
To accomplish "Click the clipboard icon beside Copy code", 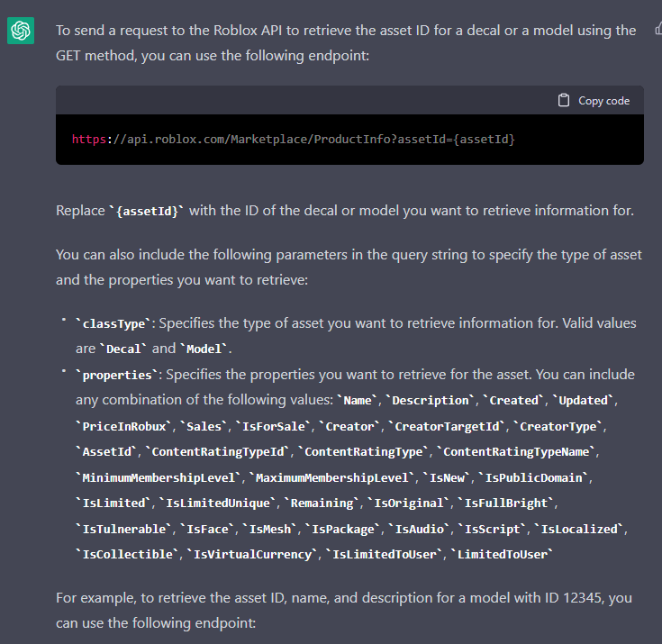I will click(564, 101).
